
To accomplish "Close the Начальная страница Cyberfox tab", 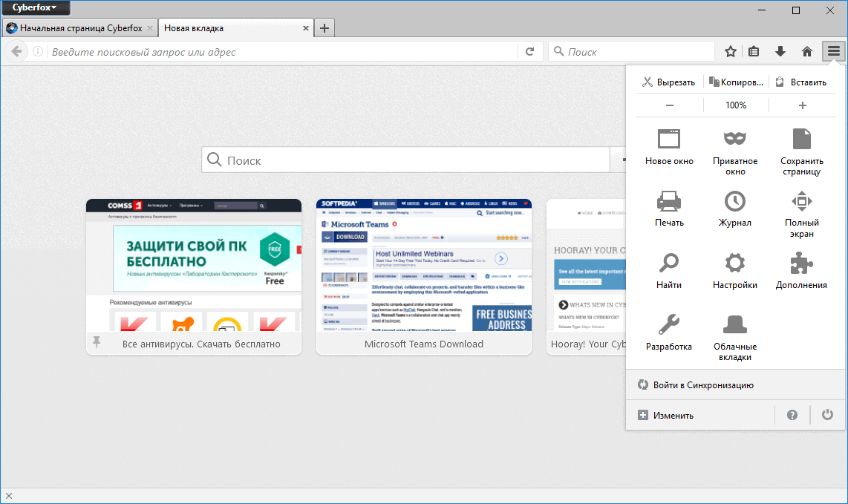I will coord(150,28).
